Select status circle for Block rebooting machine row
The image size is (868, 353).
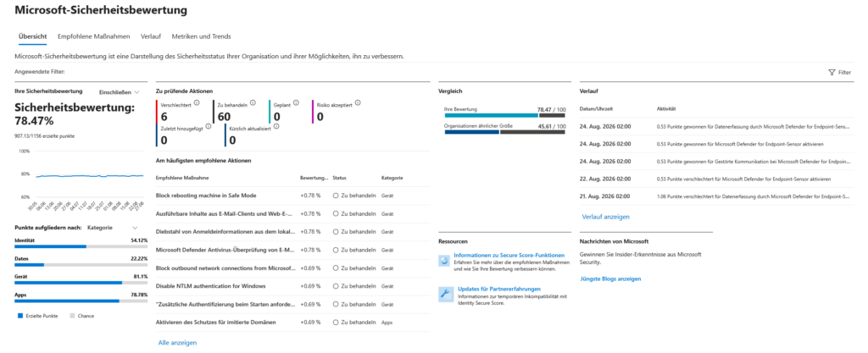336,196
